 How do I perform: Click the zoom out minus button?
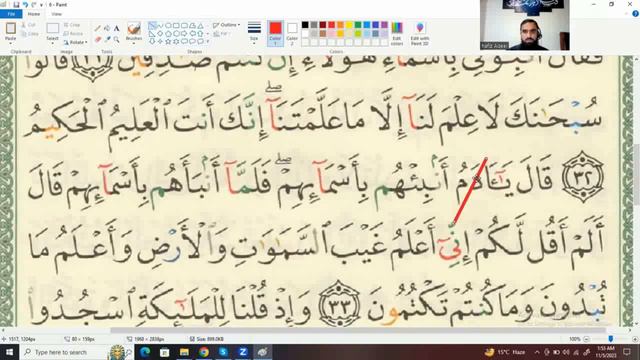click(x=587, y=339)
